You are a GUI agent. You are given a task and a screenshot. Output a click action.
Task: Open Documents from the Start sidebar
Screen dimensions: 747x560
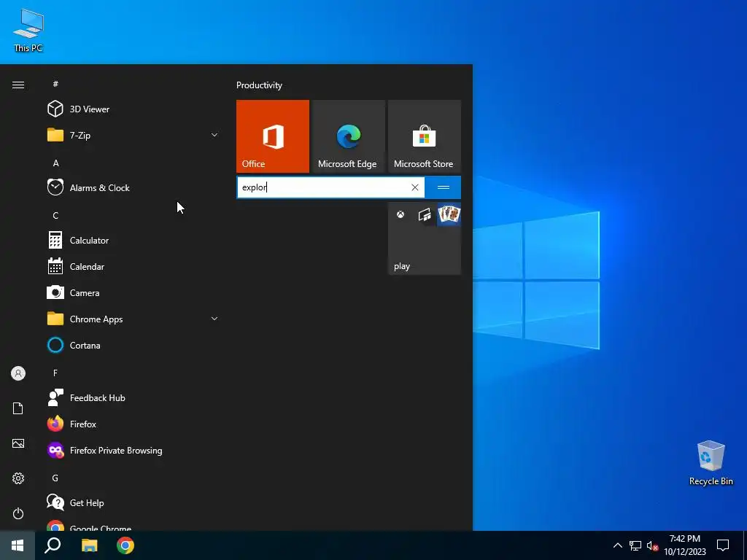[x=18, y=408]
